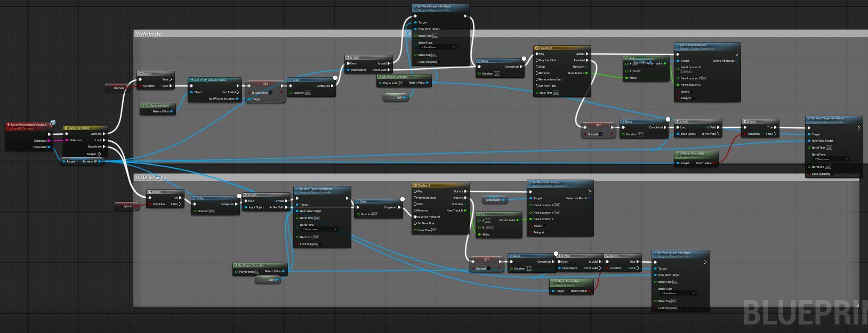
Task: Click the Update exec pin on Timeline_1
Action: coord(465,191)
